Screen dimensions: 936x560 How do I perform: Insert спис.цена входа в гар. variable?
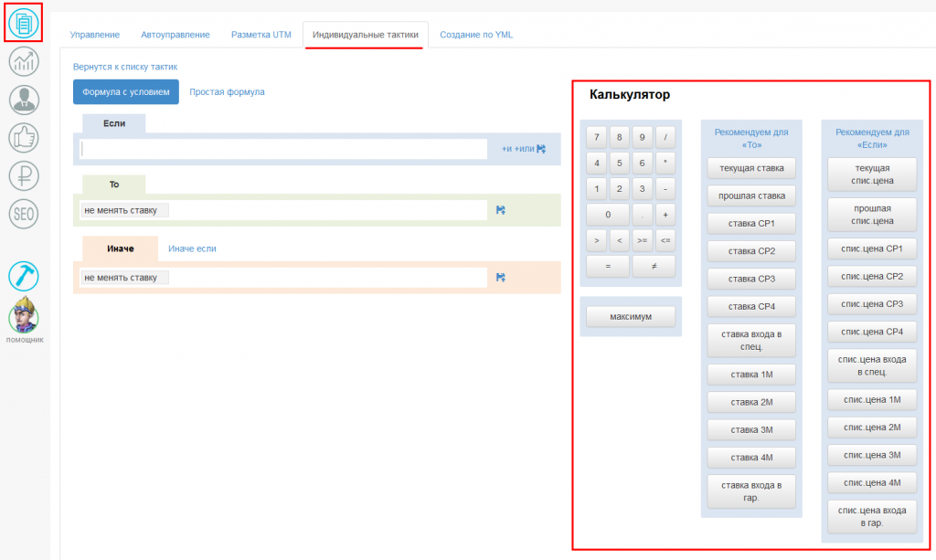[872, 516]
